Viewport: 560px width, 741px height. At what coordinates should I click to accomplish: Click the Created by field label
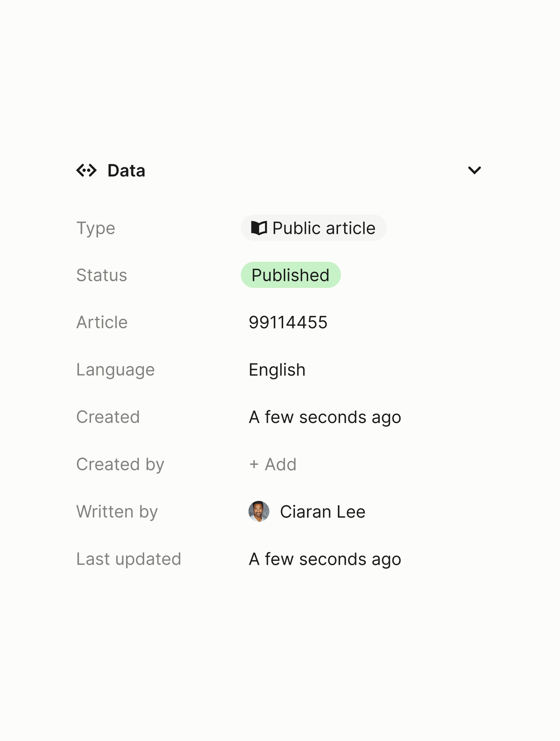click(120, 465)
